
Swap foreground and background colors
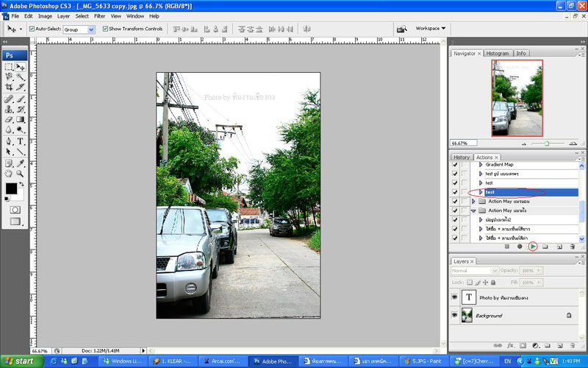tap(21, 184)
